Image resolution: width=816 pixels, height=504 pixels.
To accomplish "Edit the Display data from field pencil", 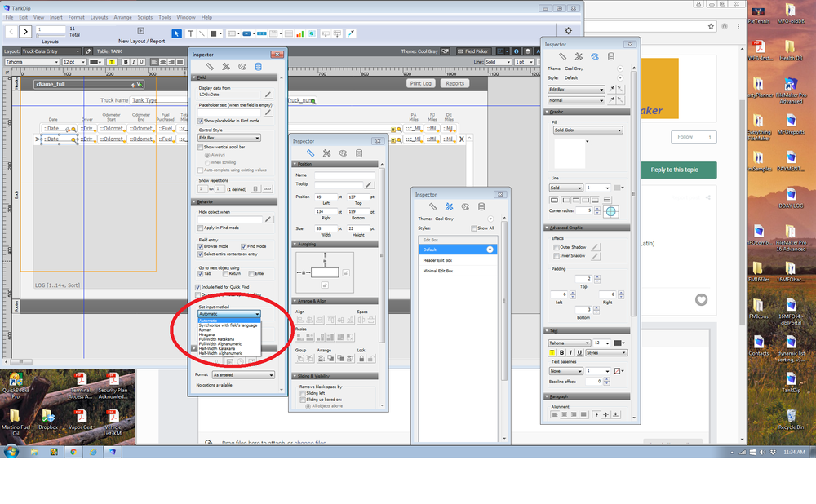I will (268, 95).
